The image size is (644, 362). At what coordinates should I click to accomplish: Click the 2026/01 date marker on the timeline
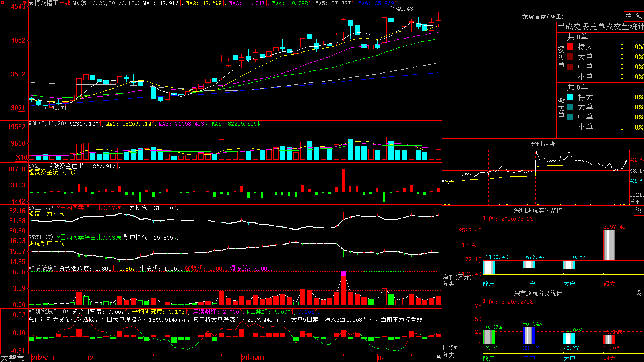click(253, 358)
